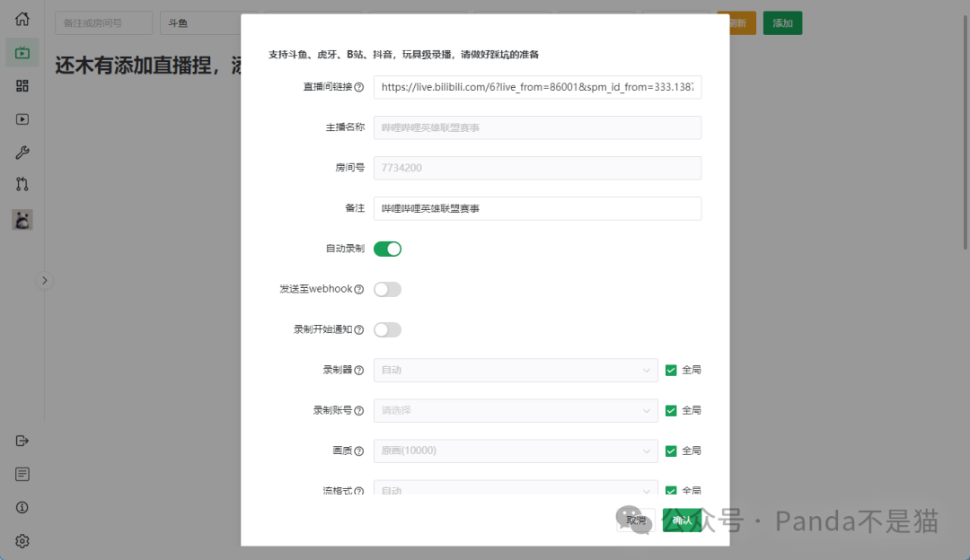Viewport: 970px width, 560px height.
Task: Click the green 确认 confirm button
Action: pyautogui.click(x=683, y=520)
